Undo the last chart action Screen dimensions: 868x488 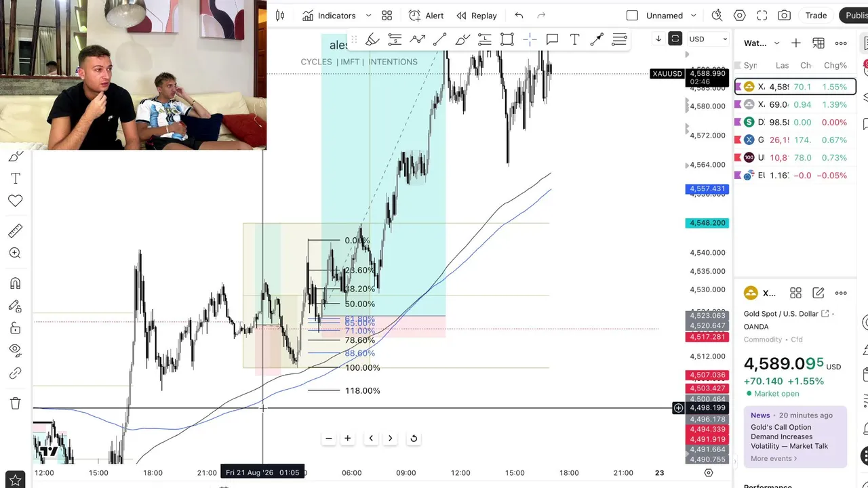519,16
